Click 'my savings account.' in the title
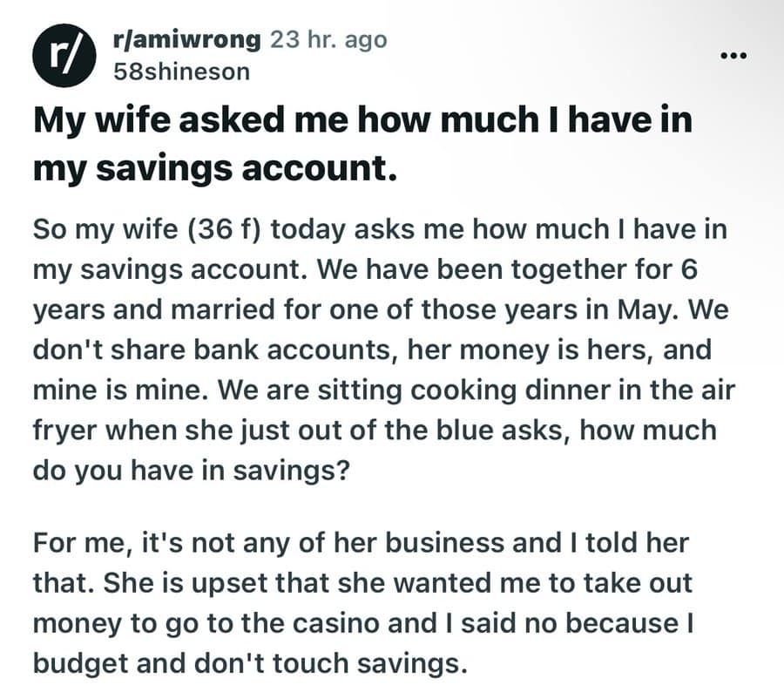Image resolution: width=784 pixels, height=699 pixels. [215, 167]
